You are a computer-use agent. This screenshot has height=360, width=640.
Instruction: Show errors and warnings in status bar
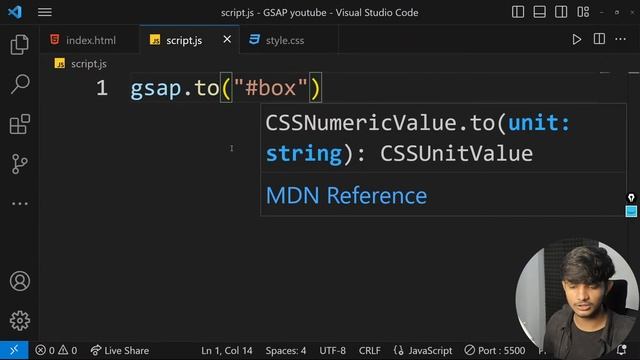coord(56,350)
